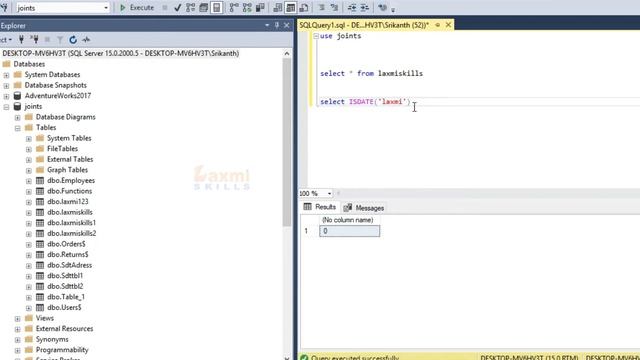Open the Connect dropdown in Object Explorer

coord(6,40)
